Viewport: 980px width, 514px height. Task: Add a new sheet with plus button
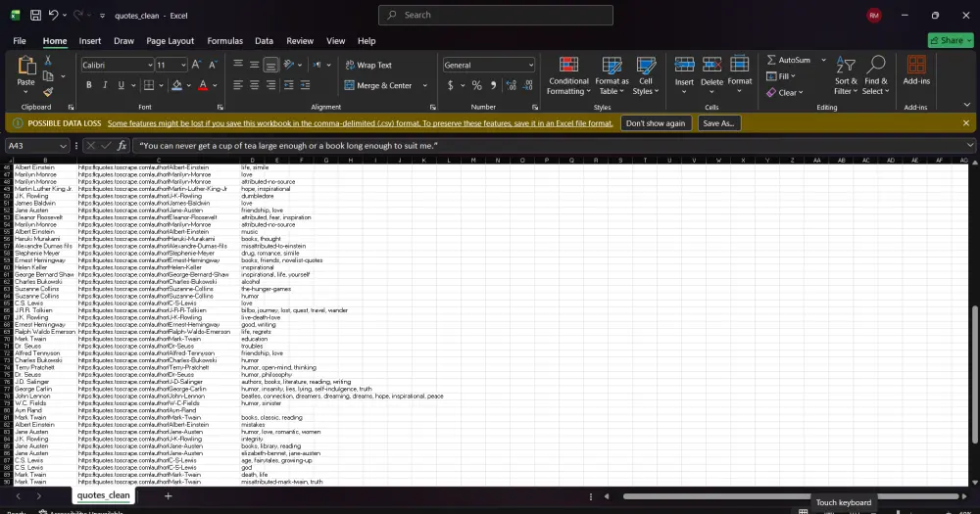pos(168,496)
